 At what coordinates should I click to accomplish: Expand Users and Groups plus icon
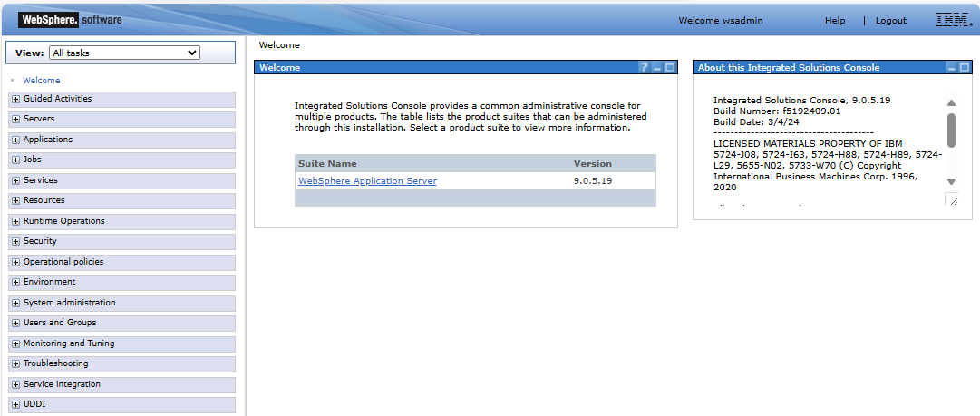[15, 323]
